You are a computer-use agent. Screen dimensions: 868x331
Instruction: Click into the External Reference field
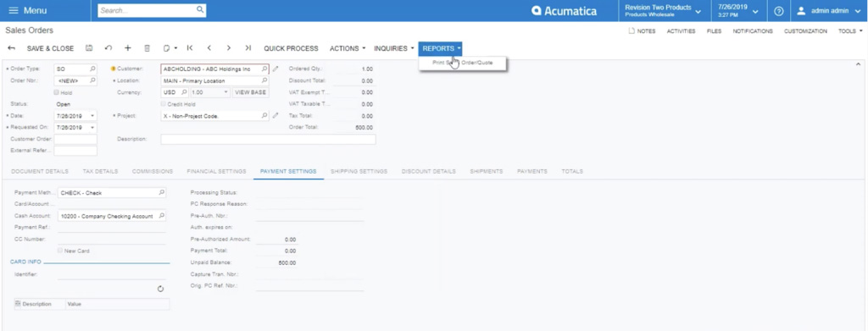point(75,151)
